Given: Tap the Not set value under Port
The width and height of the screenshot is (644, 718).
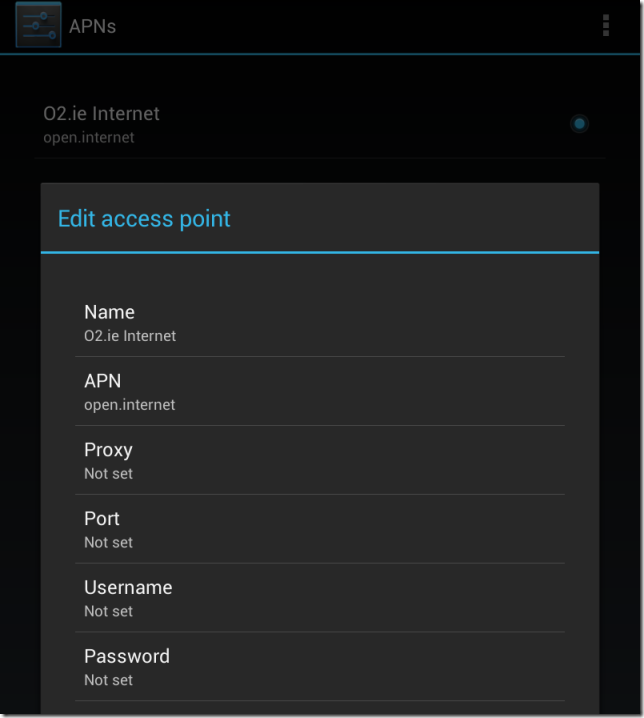Looking at the screenshot, I should (108, 543).
